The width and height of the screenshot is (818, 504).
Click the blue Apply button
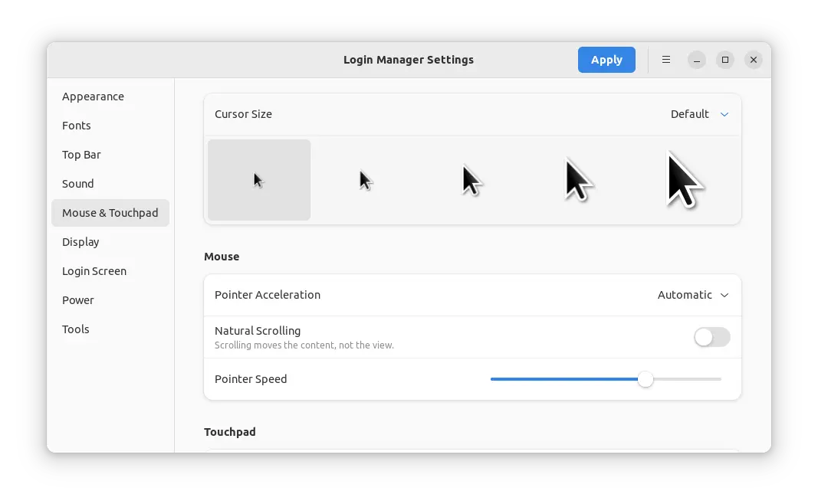point(606,60)
